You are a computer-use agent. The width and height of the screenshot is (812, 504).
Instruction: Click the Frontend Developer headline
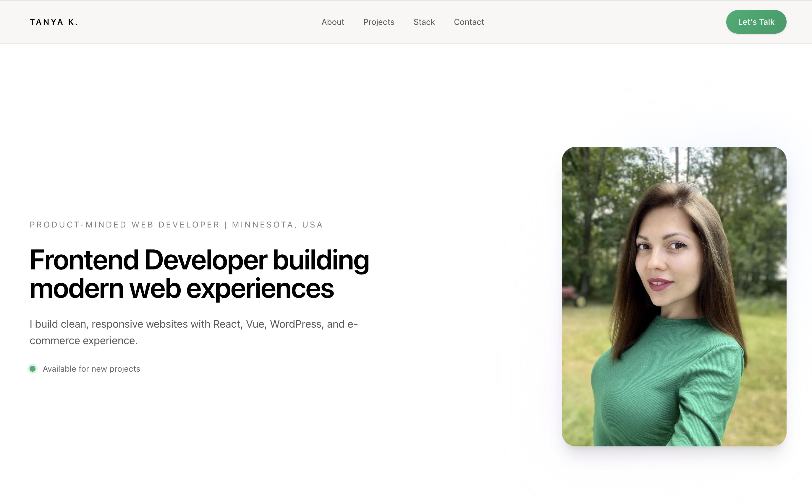pyautogui.click(x=199, y=274)
